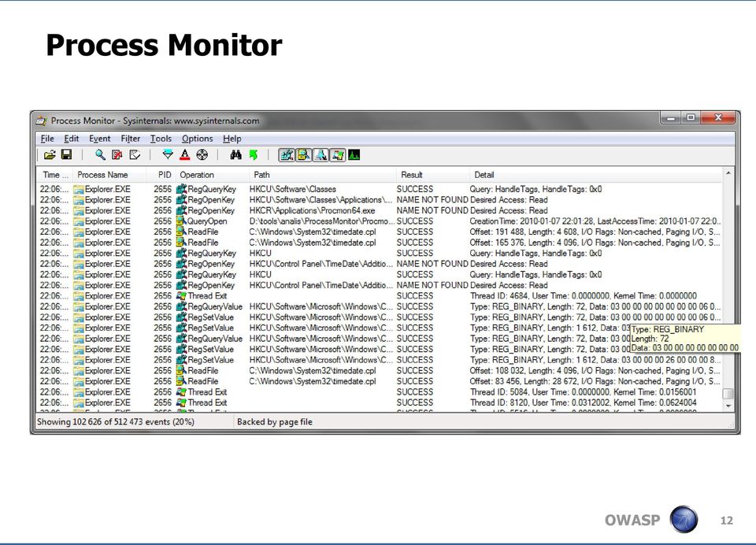
Task: Open the Edit menu
Action: pos(72,139)
